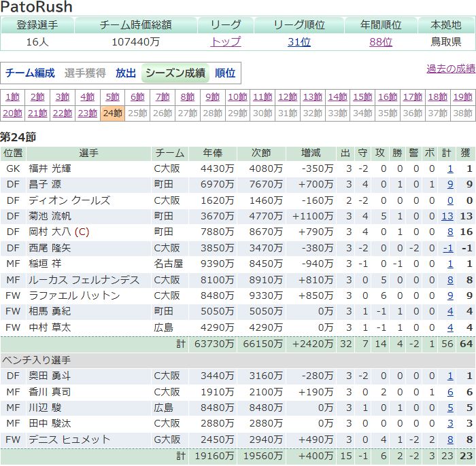Open ディオン クールズ points total link
Screen dimensions: 476x466
[450, 200]
